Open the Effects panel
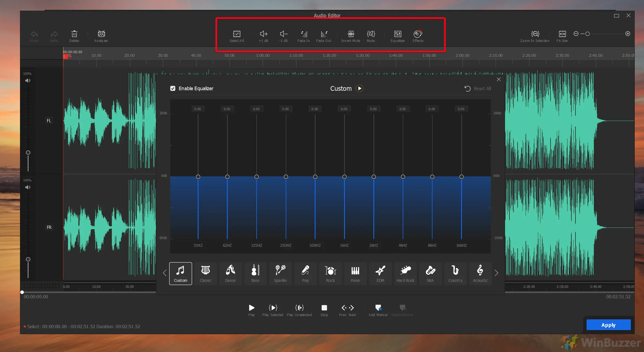The image size is (644, 352). click(x=417, y=36)
